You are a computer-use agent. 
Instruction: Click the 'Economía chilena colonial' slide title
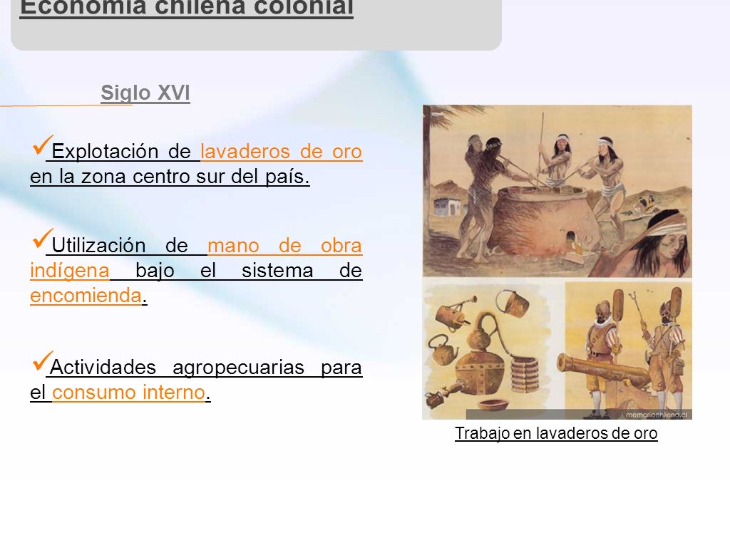click(x=186, y=8)
